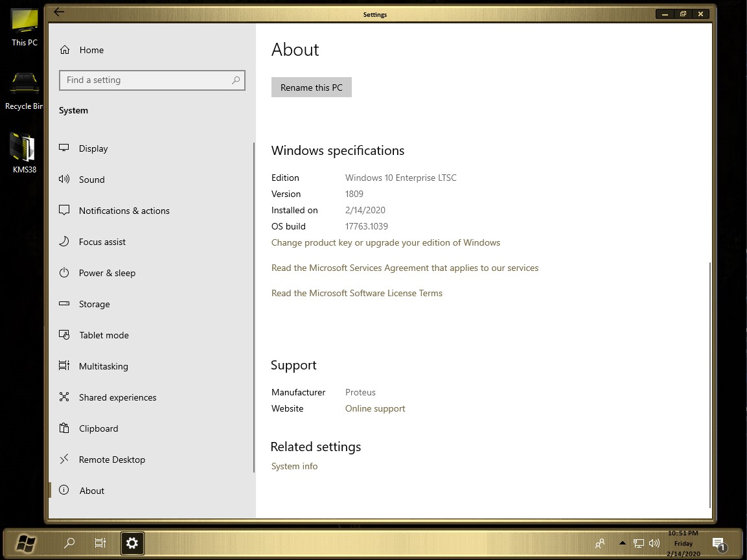747x560 pixels.
Task: Click the Storage drive icon
Action: (x=64, y=303)
